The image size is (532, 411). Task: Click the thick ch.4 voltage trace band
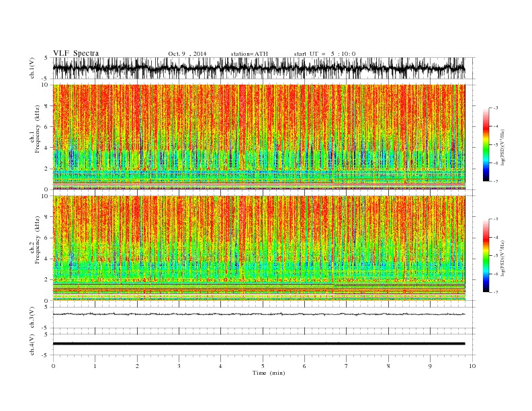coord(259,344)
